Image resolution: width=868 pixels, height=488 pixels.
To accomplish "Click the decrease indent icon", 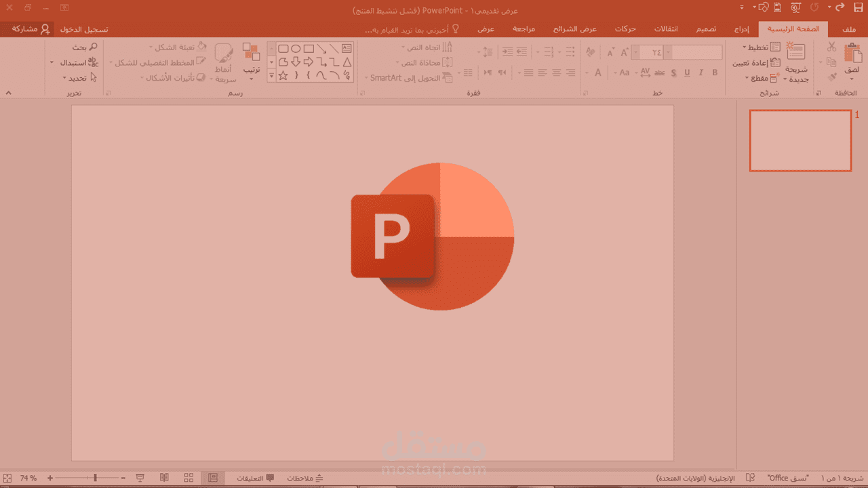I will [521, 52].
